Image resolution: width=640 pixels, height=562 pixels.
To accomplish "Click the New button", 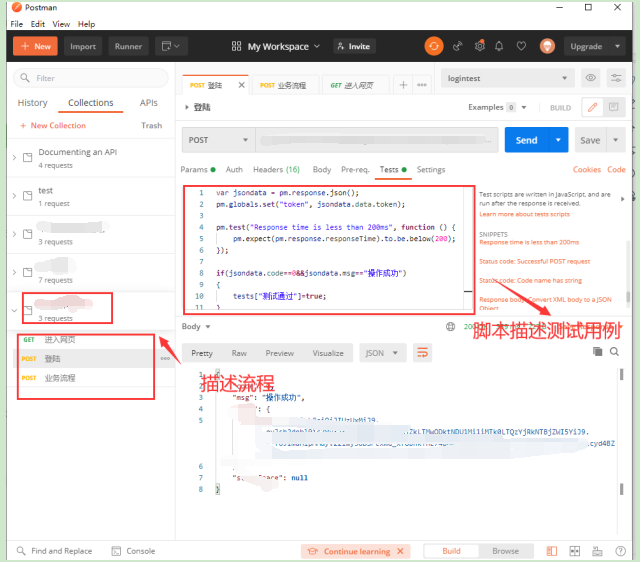I will point(36,46).
